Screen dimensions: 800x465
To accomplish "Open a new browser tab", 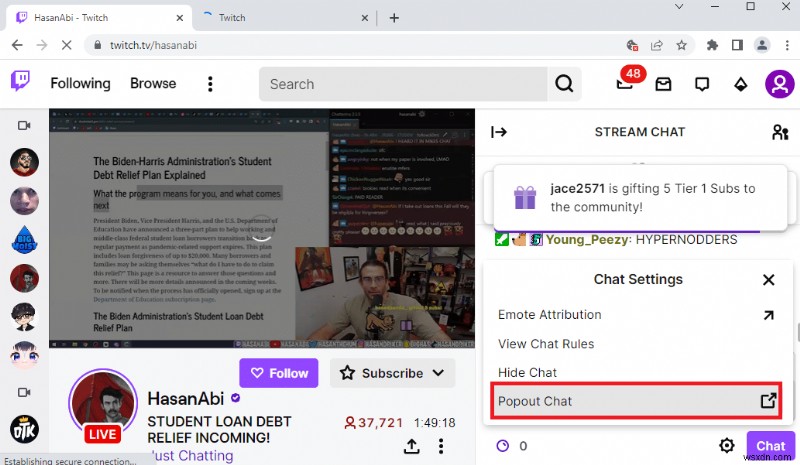I will click(x=394, y=18).
